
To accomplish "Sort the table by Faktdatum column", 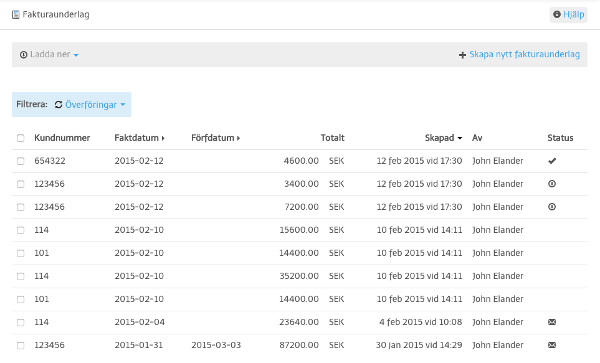I will [139, 138].
